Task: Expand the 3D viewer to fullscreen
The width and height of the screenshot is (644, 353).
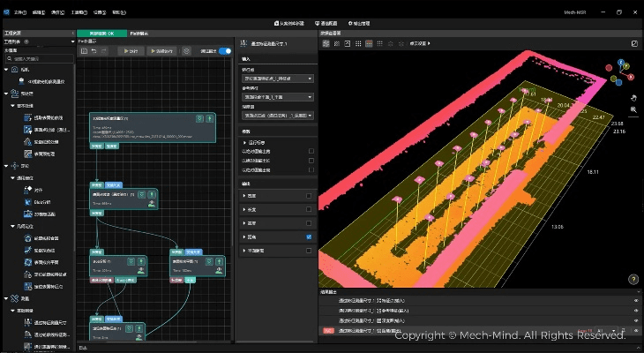Action: (635, 42)
